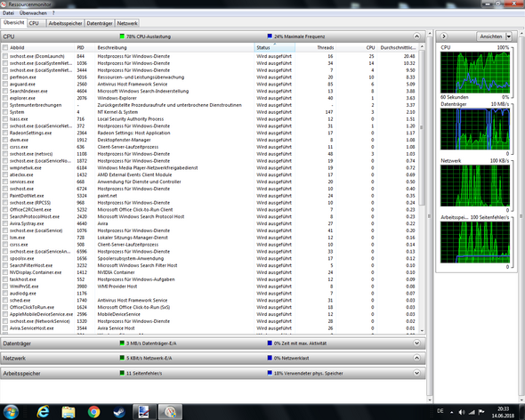
Task: Click the blue Maximale Frequenz indicator square
Action: 270,36
